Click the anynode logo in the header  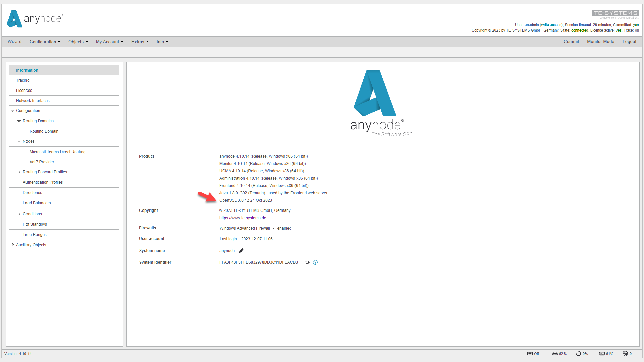pos(35,19)
